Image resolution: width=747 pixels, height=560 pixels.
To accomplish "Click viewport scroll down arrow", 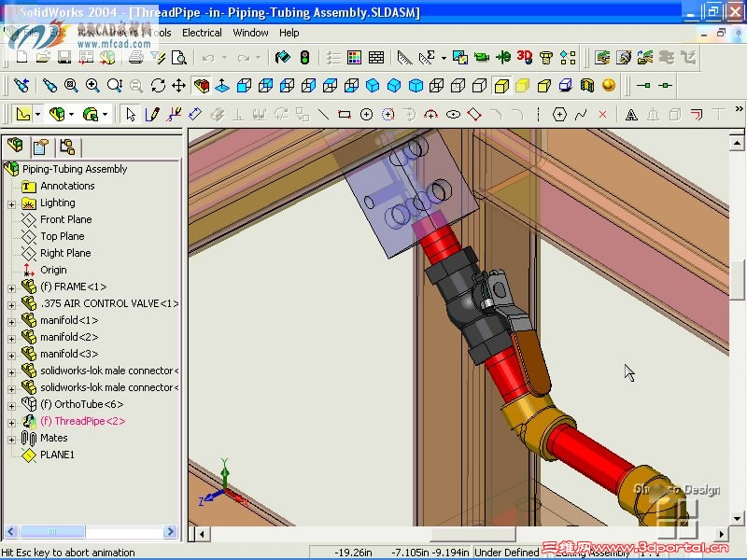I will point(737,518).
